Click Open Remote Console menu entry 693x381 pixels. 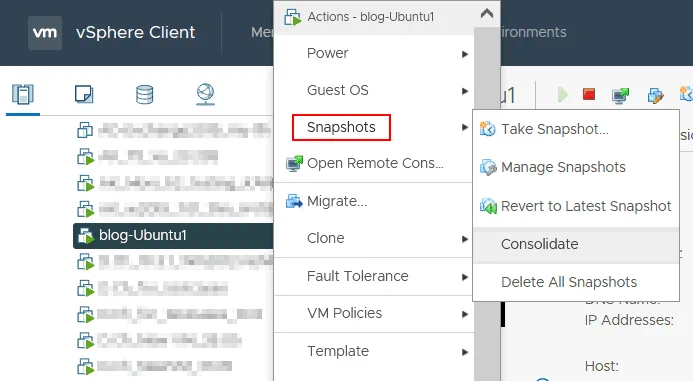[x=374, y=163]
